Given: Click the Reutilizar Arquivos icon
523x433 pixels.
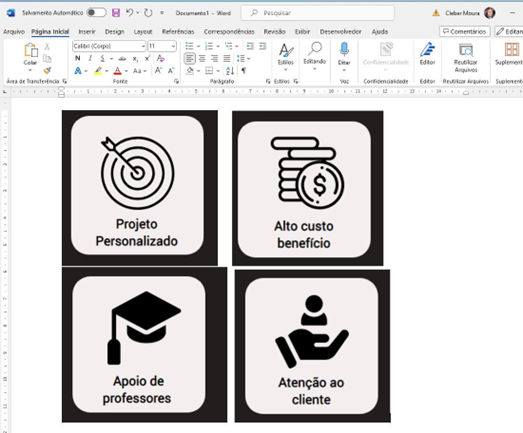Looking at the screenshot, I should point(466,58).
